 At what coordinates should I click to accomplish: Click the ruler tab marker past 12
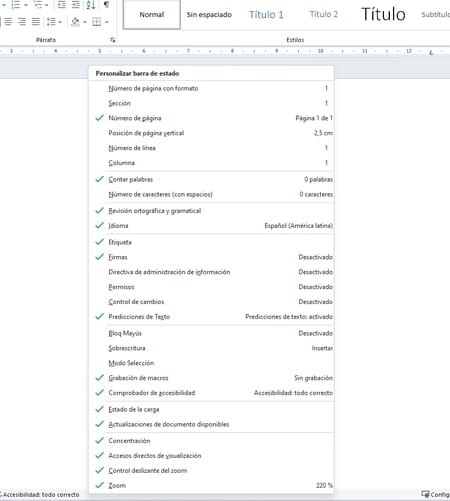[431, 52]
